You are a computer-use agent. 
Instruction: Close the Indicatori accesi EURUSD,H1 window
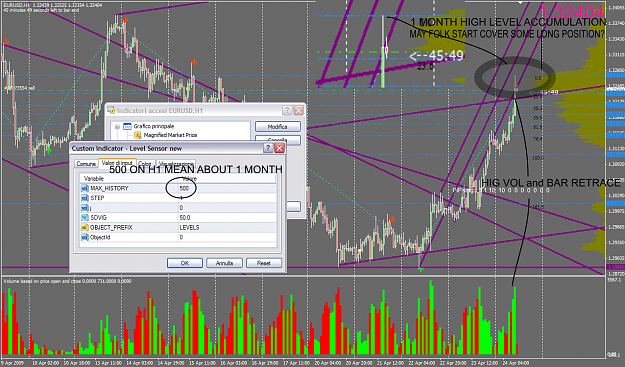[299, 110]
